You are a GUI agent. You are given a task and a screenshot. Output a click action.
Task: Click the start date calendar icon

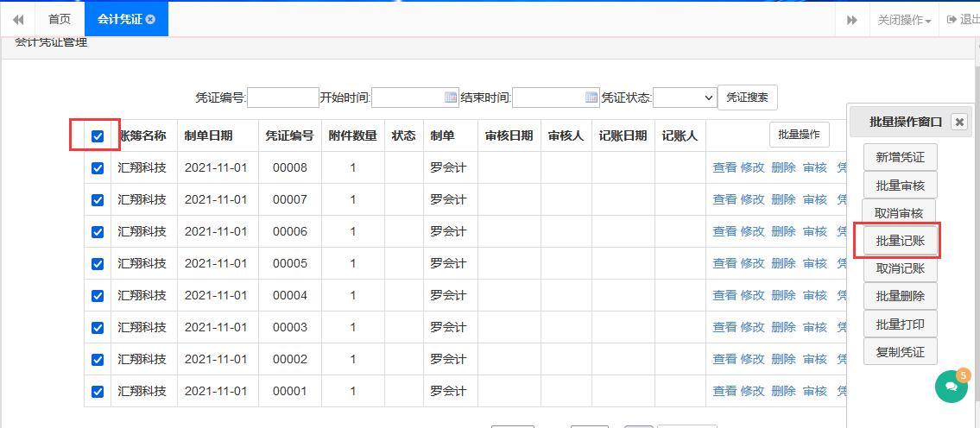coord(451,98)
